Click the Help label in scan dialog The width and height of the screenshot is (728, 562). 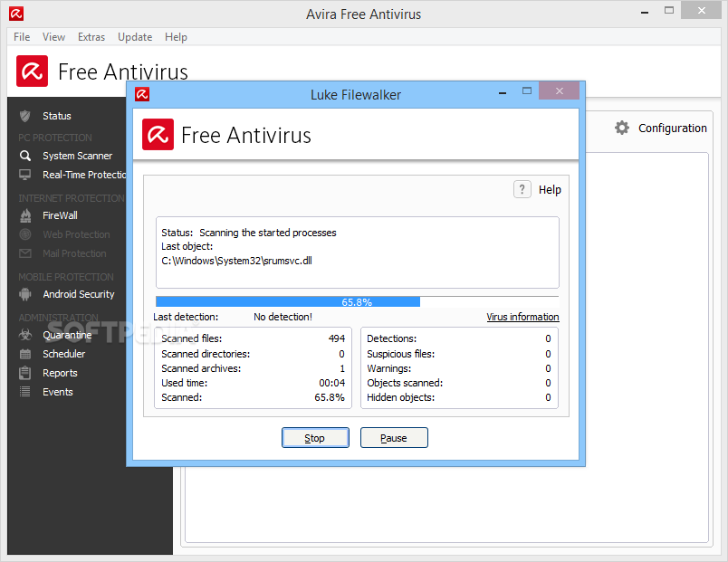point(550,190)
